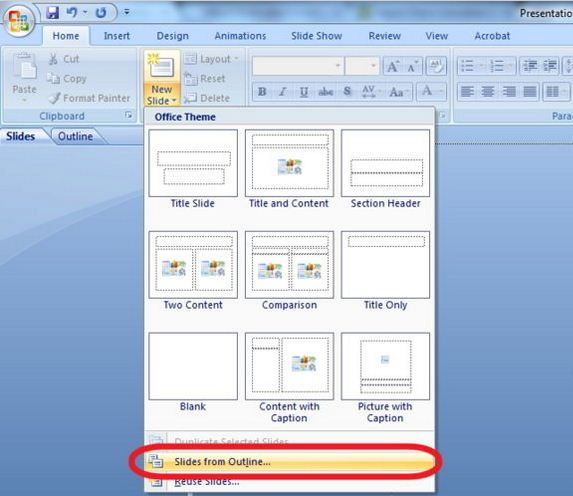Switch to the Insert ribbon tab

[x=117, y=36]
